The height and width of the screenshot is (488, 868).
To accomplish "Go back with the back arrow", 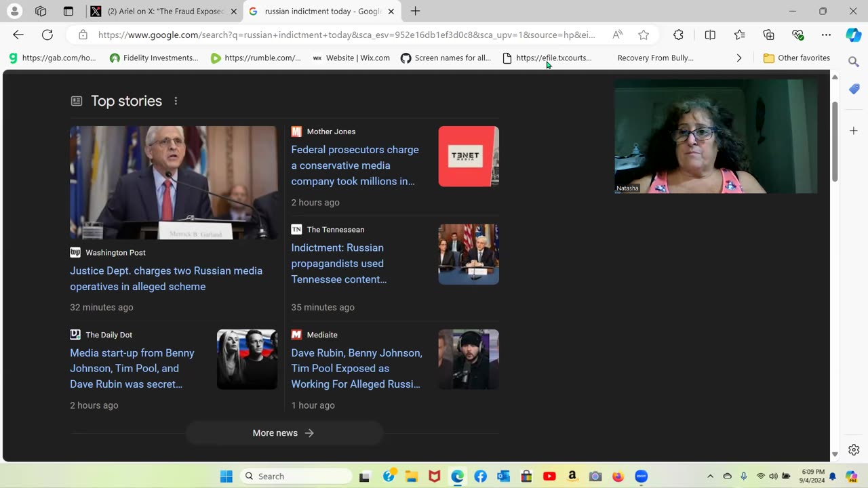I will click(18, 35).
